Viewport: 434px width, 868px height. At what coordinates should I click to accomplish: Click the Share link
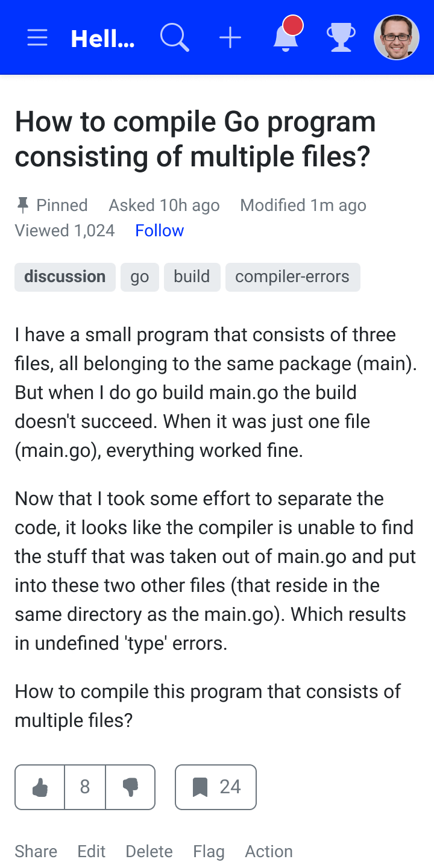[x=36, y=851]
